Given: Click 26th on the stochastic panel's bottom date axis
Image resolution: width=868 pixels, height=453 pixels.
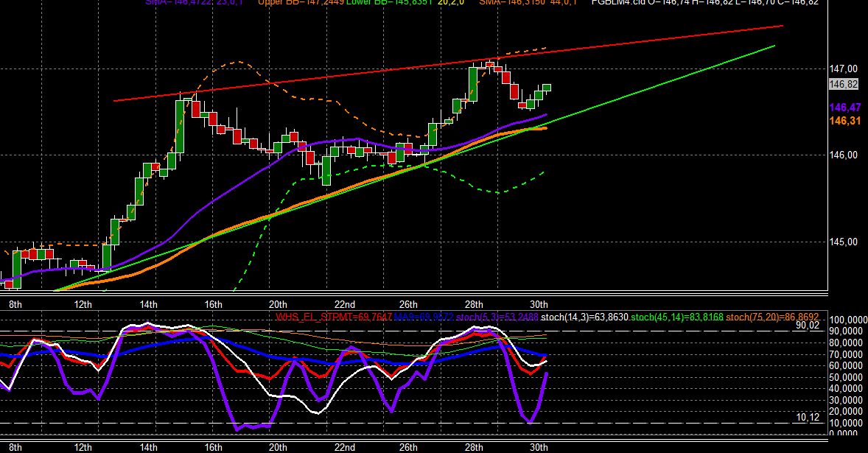Looking at the screenshot, I should click(408, 447).
